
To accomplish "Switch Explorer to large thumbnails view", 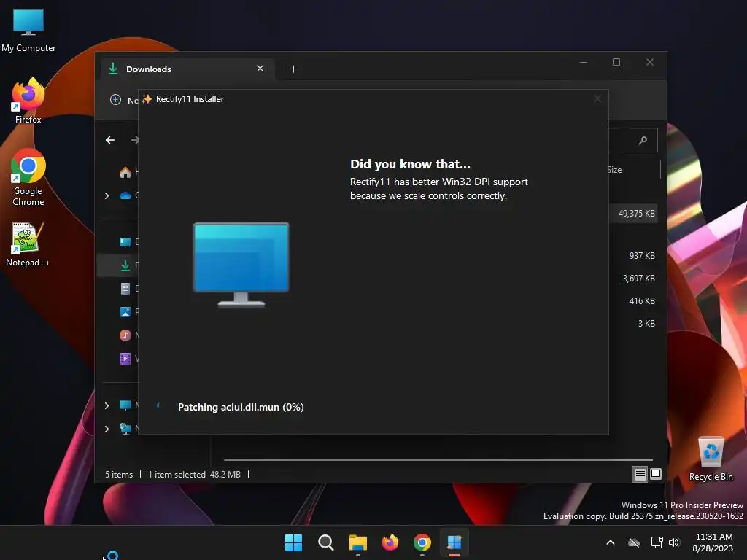I will (x=656, y=474).
